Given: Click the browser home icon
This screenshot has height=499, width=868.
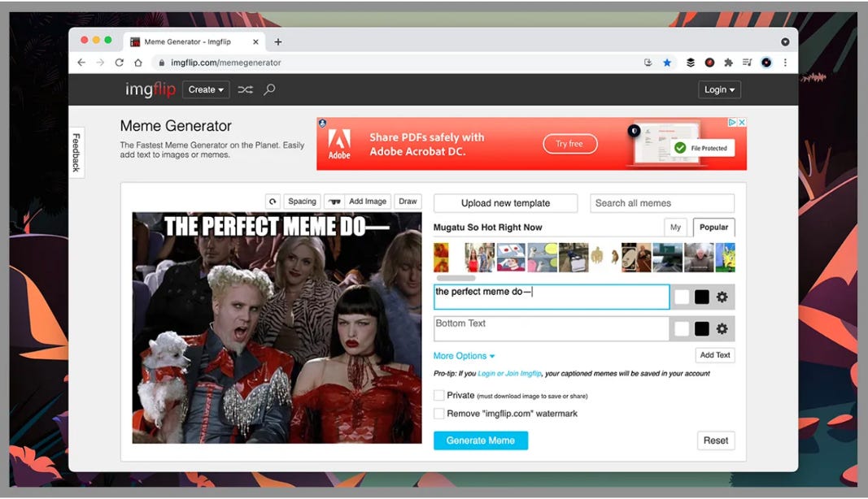Looking at the screenshot, I should [138, 63].
